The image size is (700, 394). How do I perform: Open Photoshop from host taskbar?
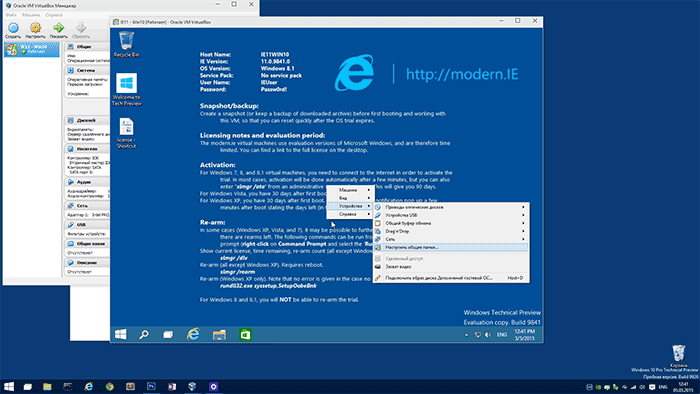151,386
